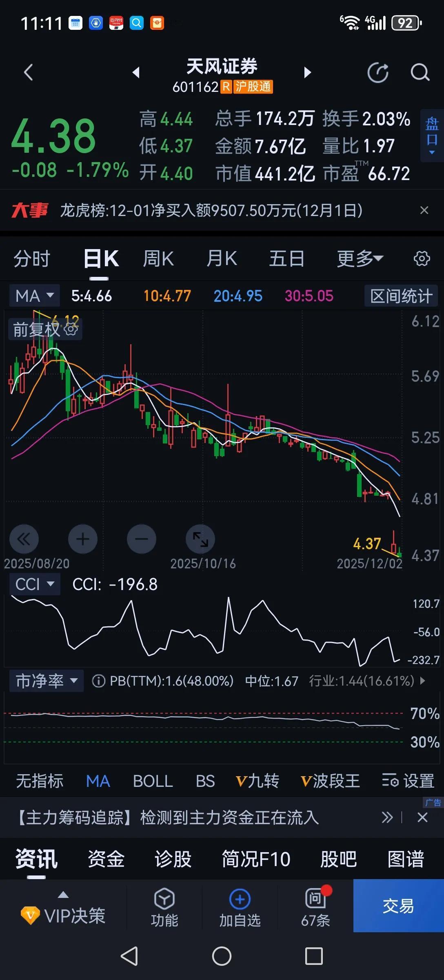The width and height of the screenshot is (444, 980).
Task: Go back with the top-left arrow
Action: [28, 73]
